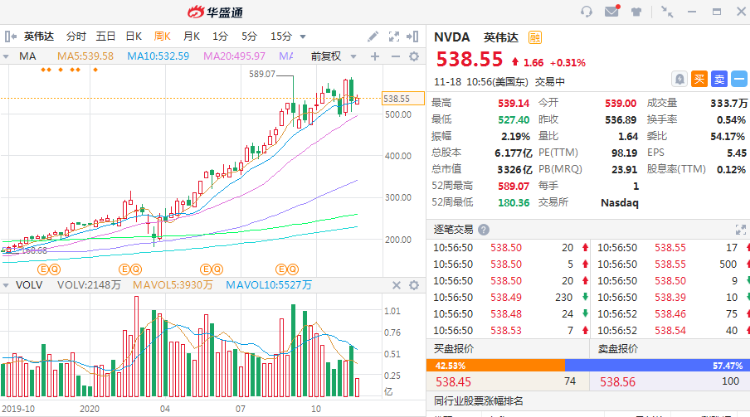Switch to 日K chart tab
This screenshot has height=417, width=750.
[134, 36]
